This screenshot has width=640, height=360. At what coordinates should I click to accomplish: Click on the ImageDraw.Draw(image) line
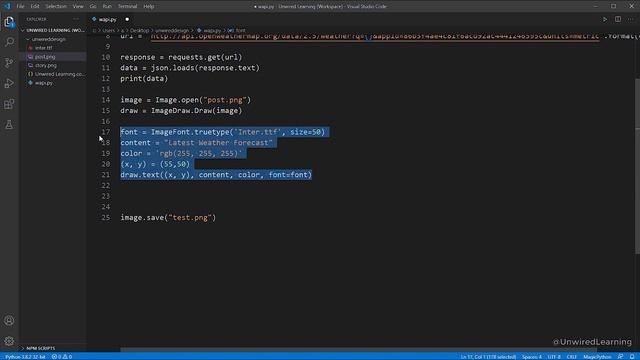click(181, 111)
